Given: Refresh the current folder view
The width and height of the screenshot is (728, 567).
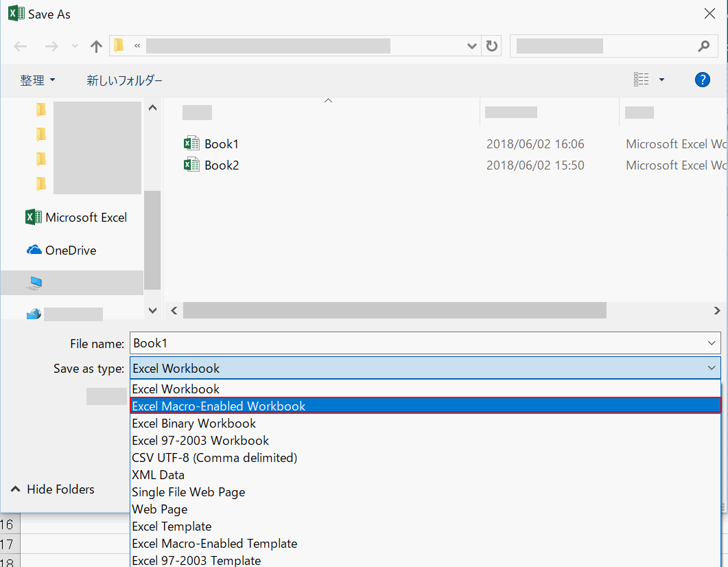Looking at the screenshot, I should point(492,46).
